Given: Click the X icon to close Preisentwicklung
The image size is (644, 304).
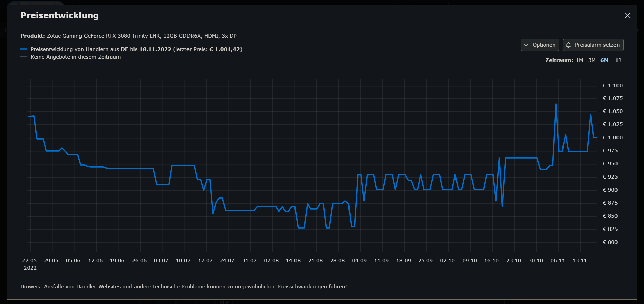Looking at the screenshot, I should coord(628,15).
